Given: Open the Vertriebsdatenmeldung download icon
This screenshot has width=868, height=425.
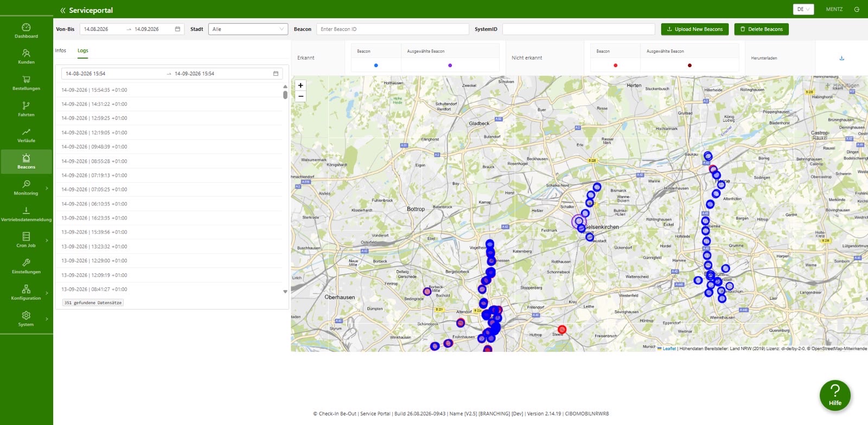Looking at the screenshot, I should (x=26, y=210).
